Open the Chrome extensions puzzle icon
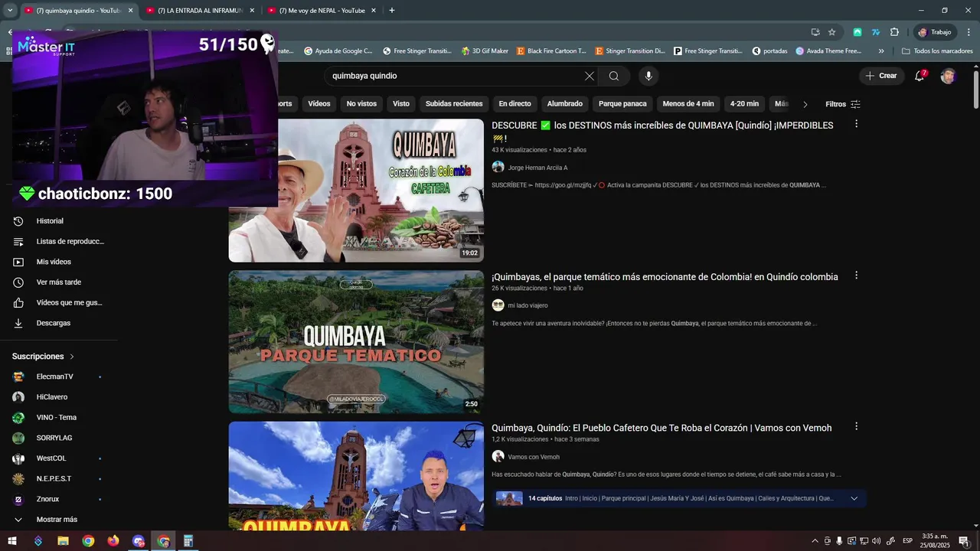Viewport: 980px width, 551px height. coord(894,32)
